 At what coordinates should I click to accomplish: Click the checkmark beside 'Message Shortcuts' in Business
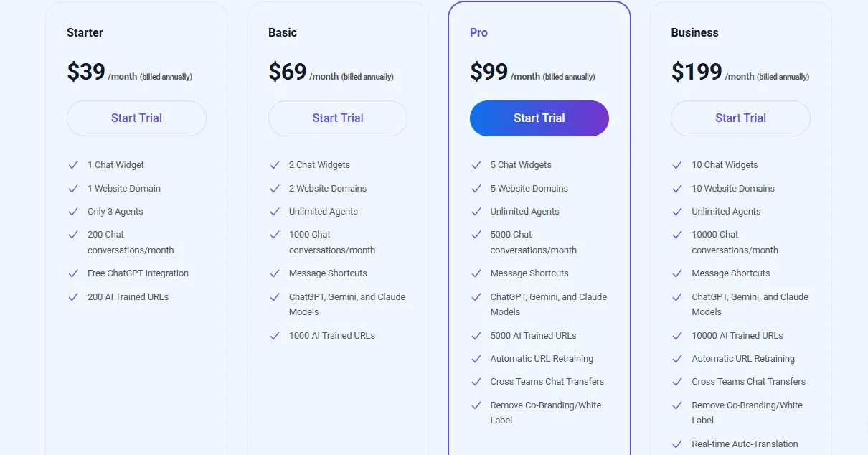[x=677, y=273]
